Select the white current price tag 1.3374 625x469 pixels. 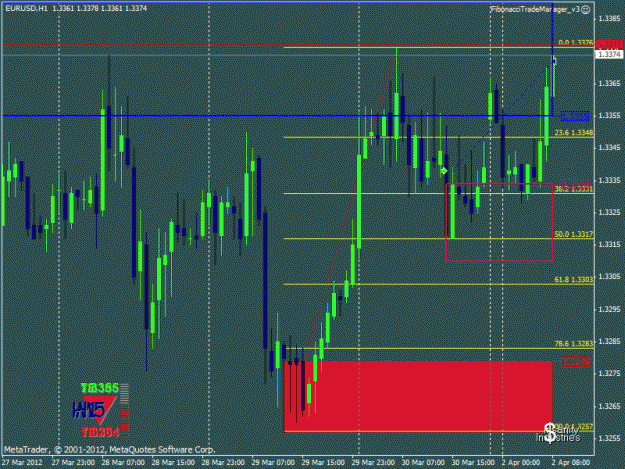click(609, 54)
